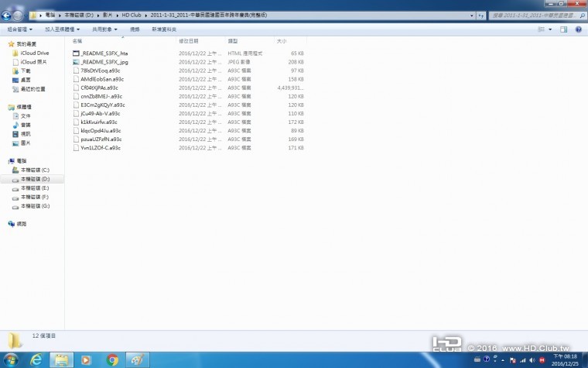The height and width of the screenshot is (368, 588).
Task: Open the taskbar clock showing 2016/12/25
Action: [564, 360]
